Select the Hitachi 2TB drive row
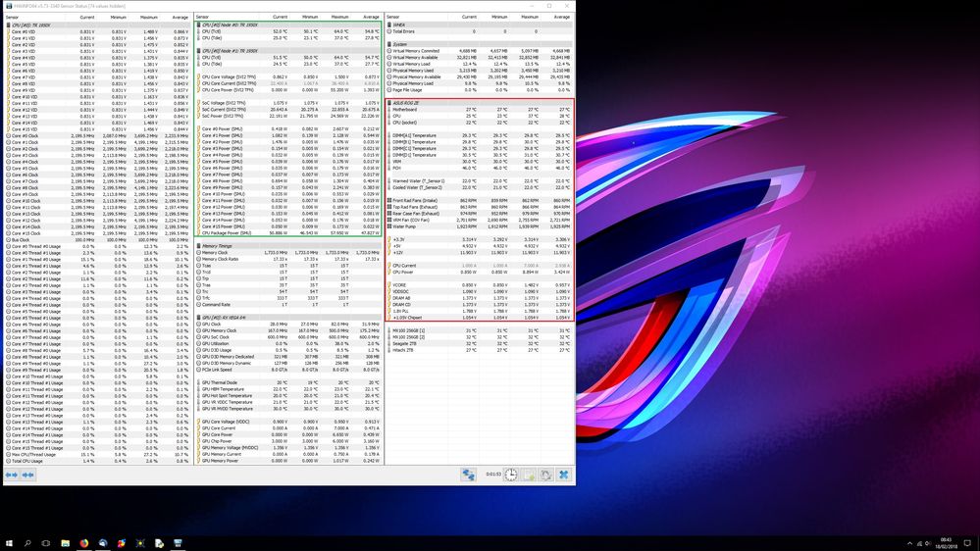 click(480, 350)
